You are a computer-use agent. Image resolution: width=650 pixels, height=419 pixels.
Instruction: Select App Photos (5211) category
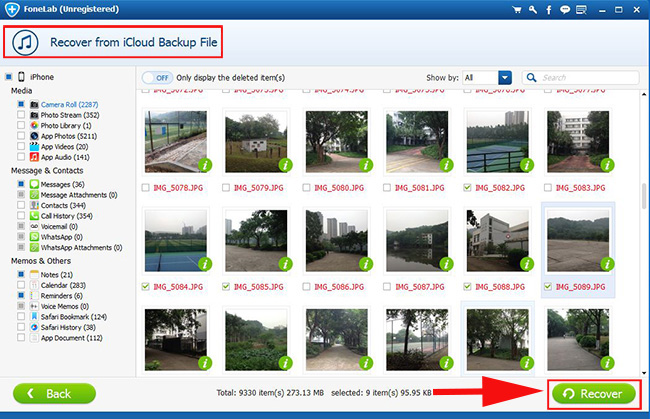(69, 136)
